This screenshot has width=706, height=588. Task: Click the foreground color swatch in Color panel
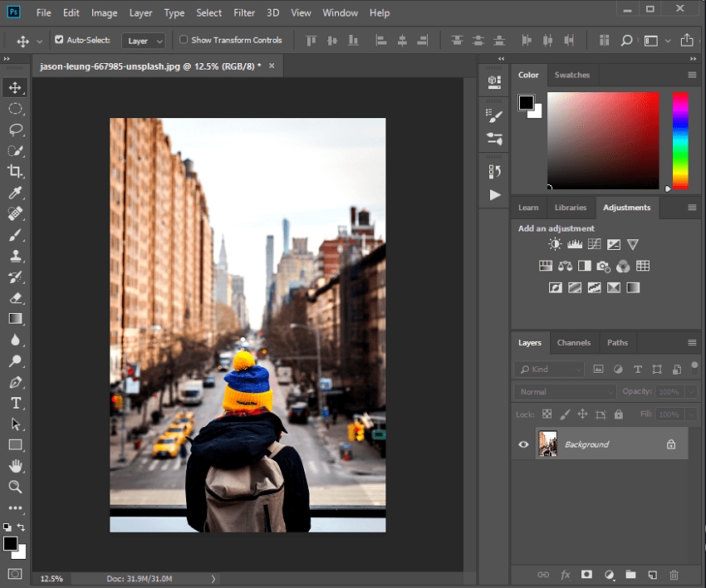point(526,102)
